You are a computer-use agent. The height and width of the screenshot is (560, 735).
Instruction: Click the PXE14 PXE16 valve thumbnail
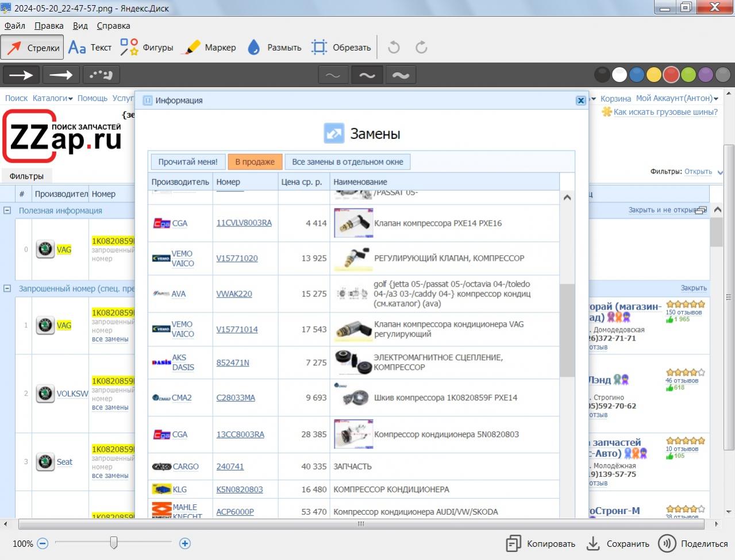click(353, 223)
